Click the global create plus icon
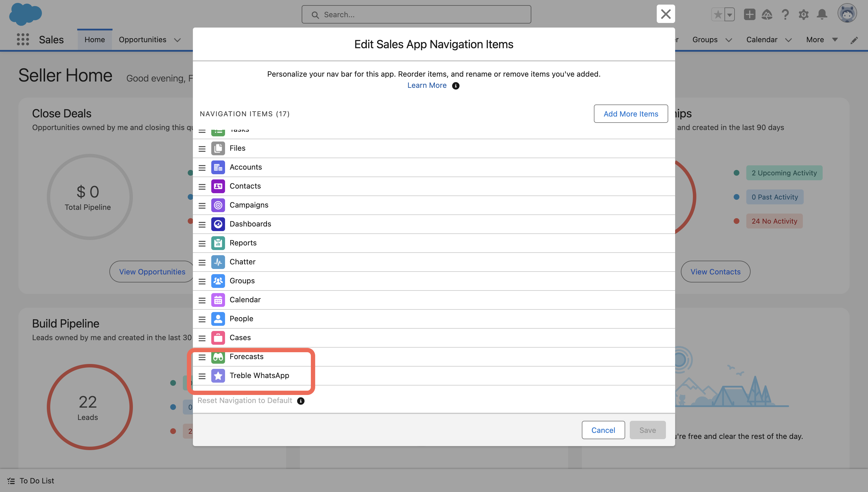Screen dimensions: 868x492 pos(749,15)
